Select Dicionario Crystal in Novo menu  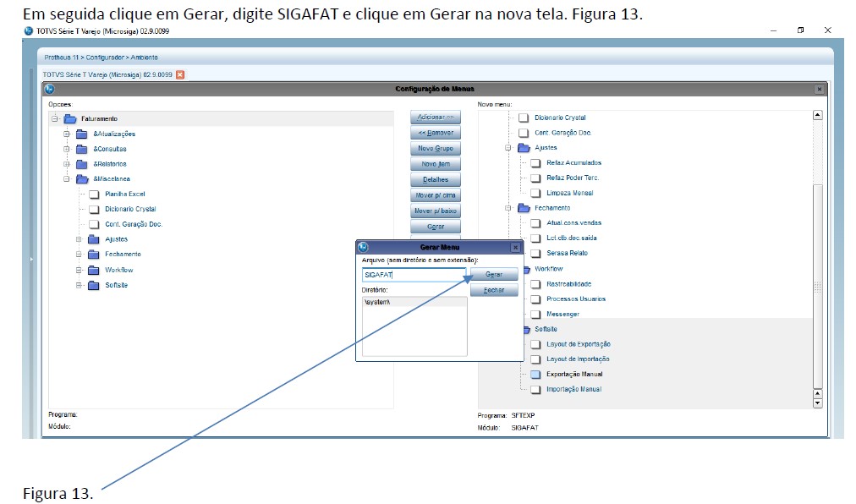pyautogui.click(x=560, y=118)
